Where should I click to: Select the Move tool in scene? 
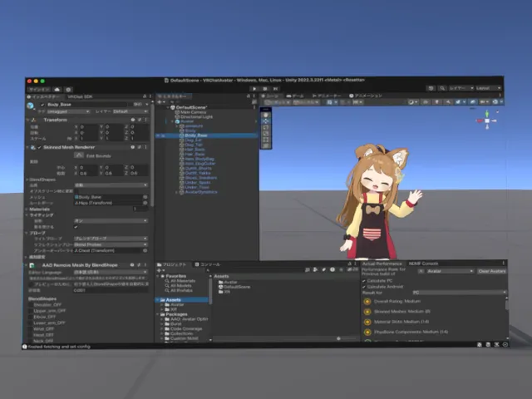pyautogui.click(x=266, y=121)
